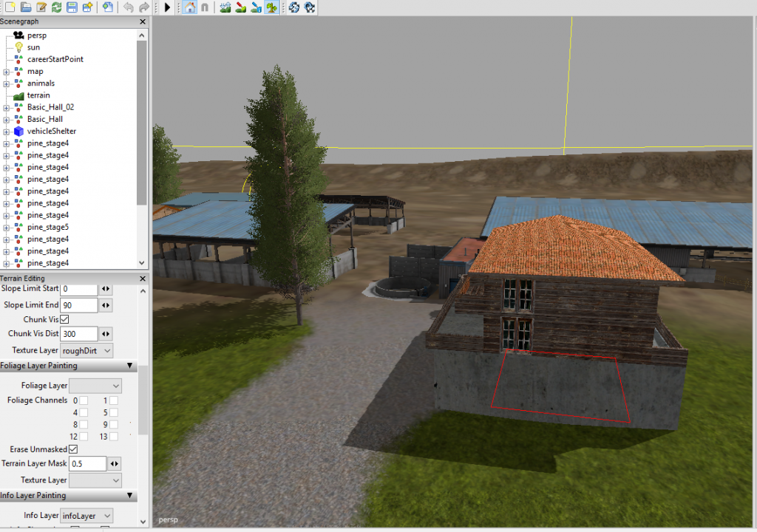Click the Terrain Layer Mask value field

point(88,463)
